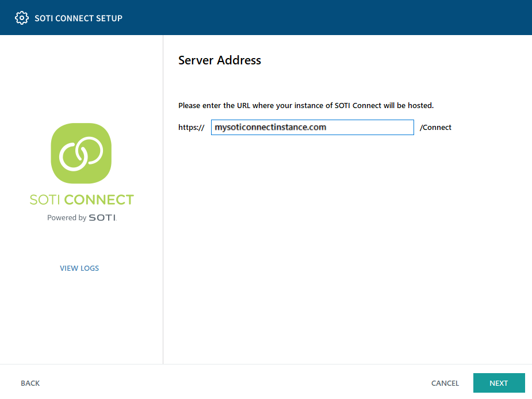Focus the server URL input field
This screenshot has height=399, width=532.
click(x=312, y=127)
